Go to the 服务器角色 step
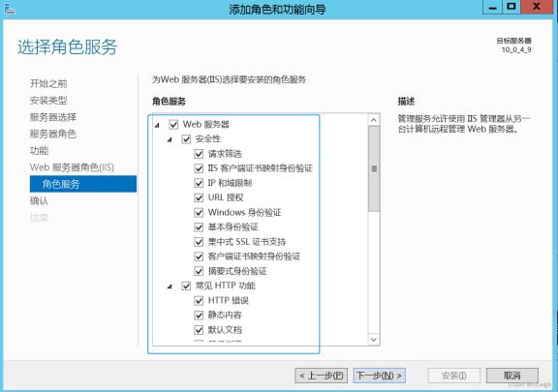This screenshot has width=558, height=392. pyautogui.click(x=53, y=135)
